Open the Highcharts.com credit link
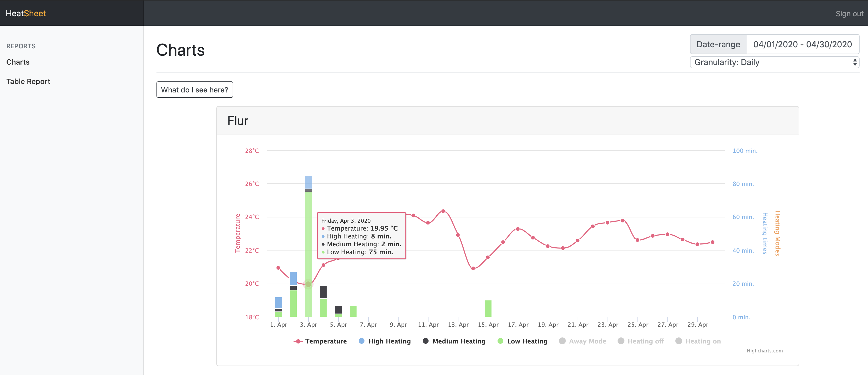 [765, 351]
